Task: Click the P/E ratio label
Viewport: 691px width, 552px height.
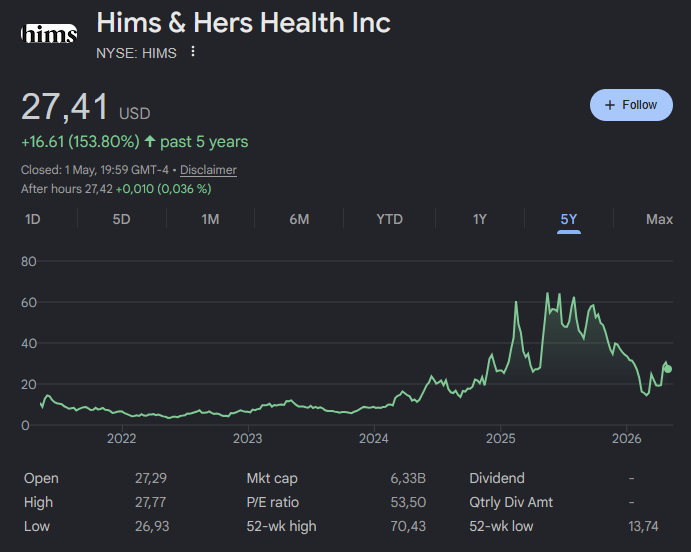Action: tap(272, 502)
